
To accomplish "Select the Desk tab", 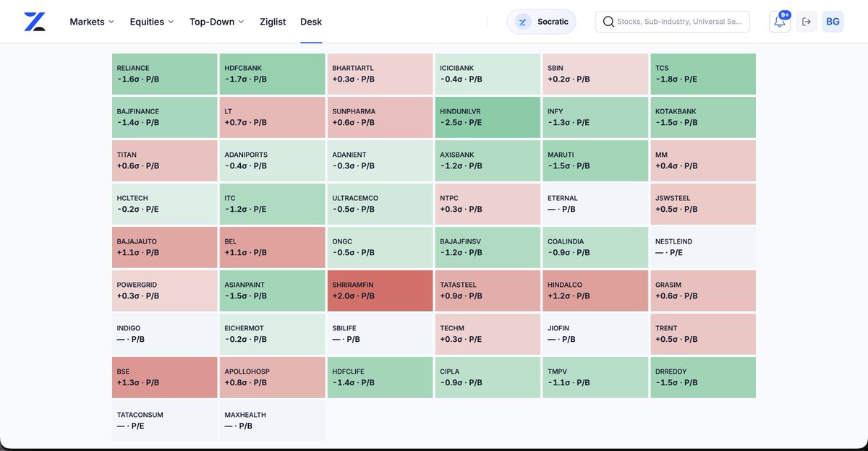I will click(x=311, y=22).
